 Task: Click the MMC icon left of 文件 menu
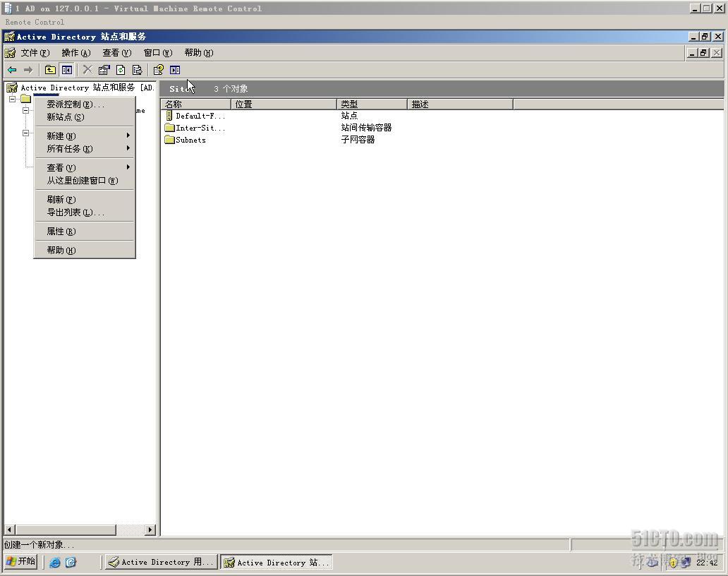10,53
